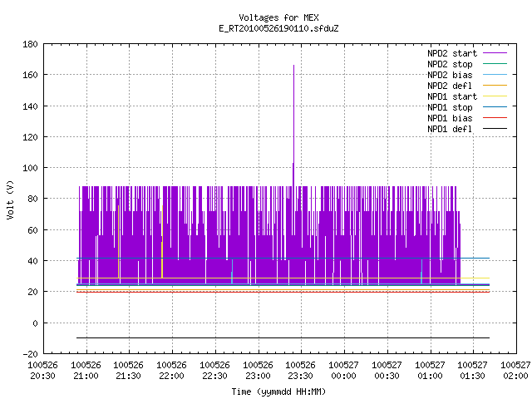Screen dimensions: 532x399
Task: Click the purple NPD2 start legend line
Action: pos(495,53)
